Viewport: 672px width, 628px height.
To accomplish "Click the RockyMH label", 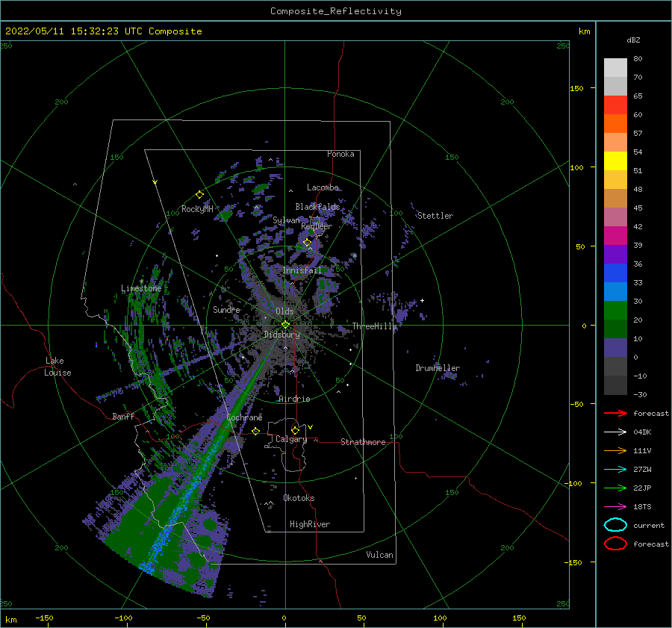I will coord(197,209).
